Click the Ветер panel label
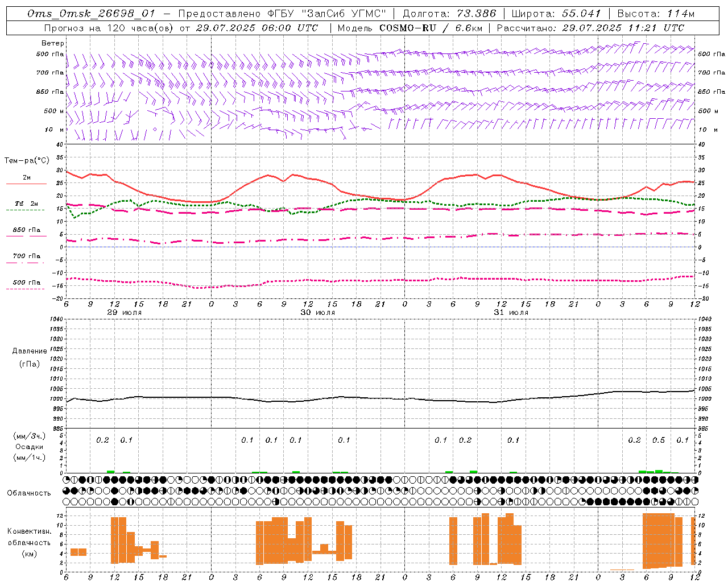This screenshot has height=582, width=728. (x=53, y=43)
